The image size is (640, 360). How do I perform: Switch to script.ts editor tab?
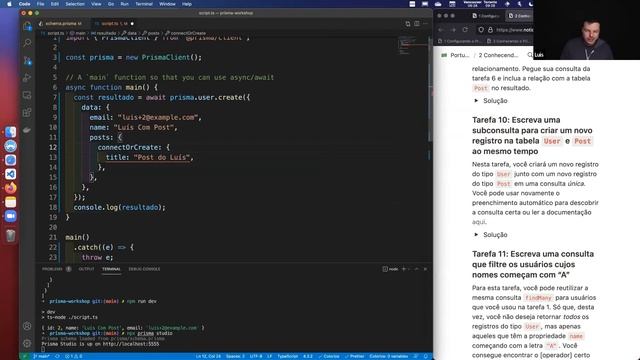[x=114, y=24]
